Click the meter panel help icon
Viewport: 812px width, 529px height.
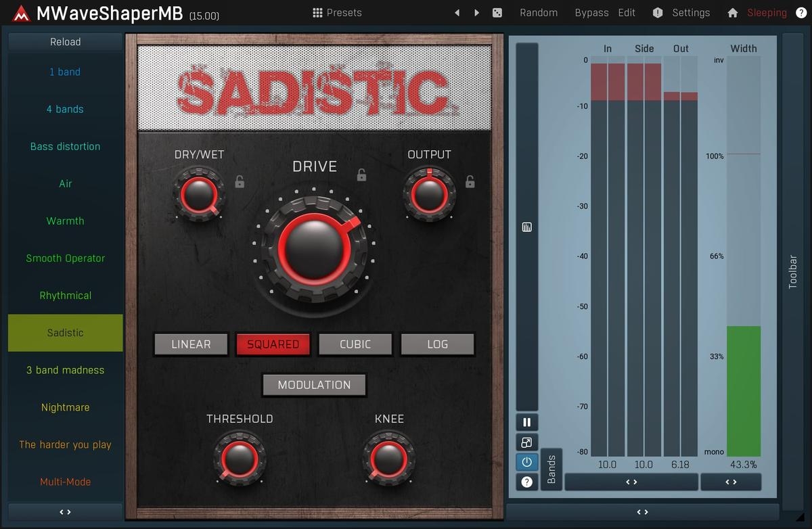pyautogui.click(x=526, y=482)
